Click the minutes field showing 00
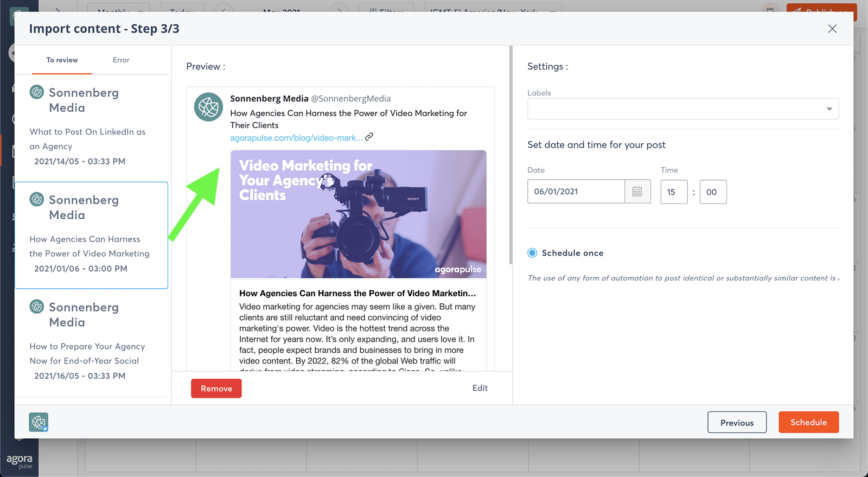 713,192
